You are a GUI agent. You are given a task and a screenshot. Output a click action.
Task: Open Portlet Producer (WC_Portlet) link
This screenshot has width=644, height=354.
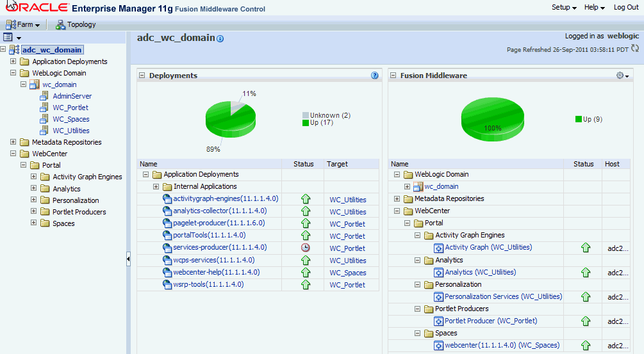[491, 321]
